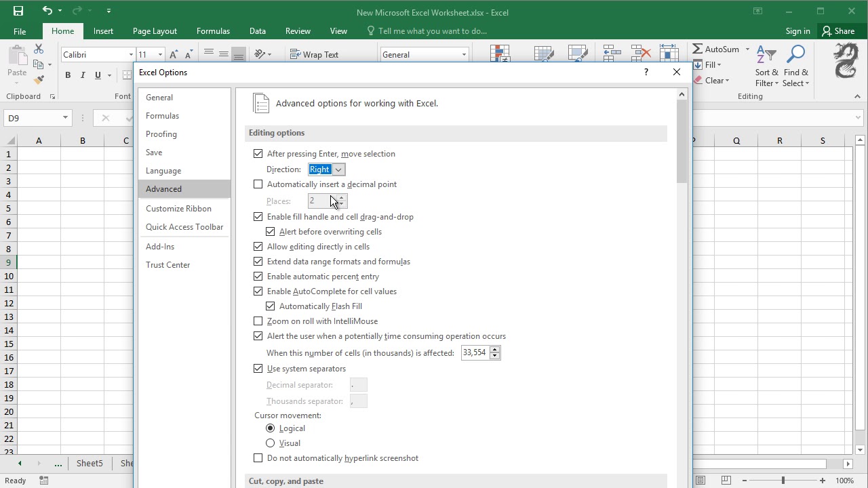This screenshot has height=488, width=868.
Task: Open the General number format dropdown
Action: coord(464,55)
